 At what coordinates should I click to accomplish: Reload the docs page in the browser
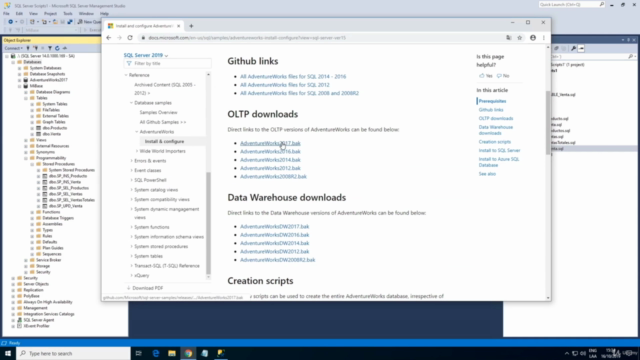click(130, 38)
